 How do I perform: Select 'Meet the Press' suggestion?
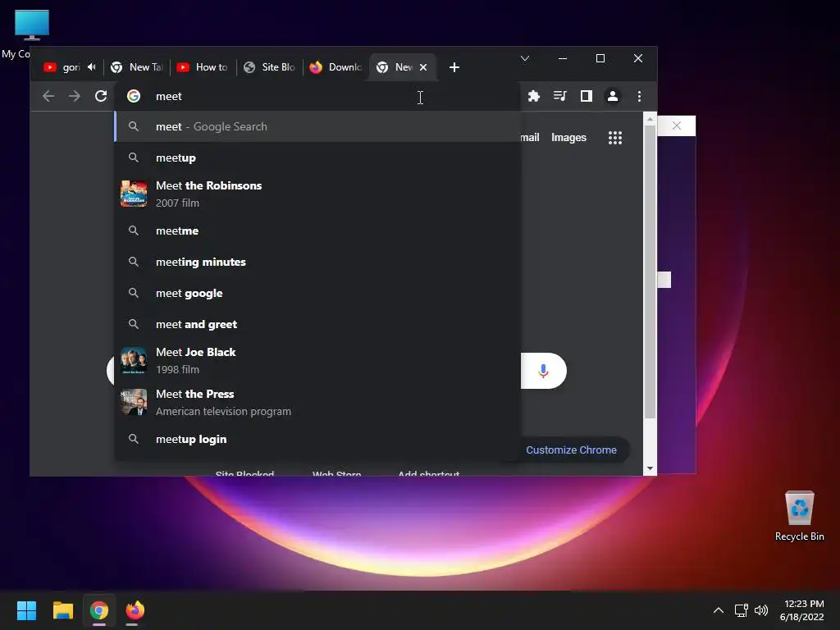pos(317,402)
